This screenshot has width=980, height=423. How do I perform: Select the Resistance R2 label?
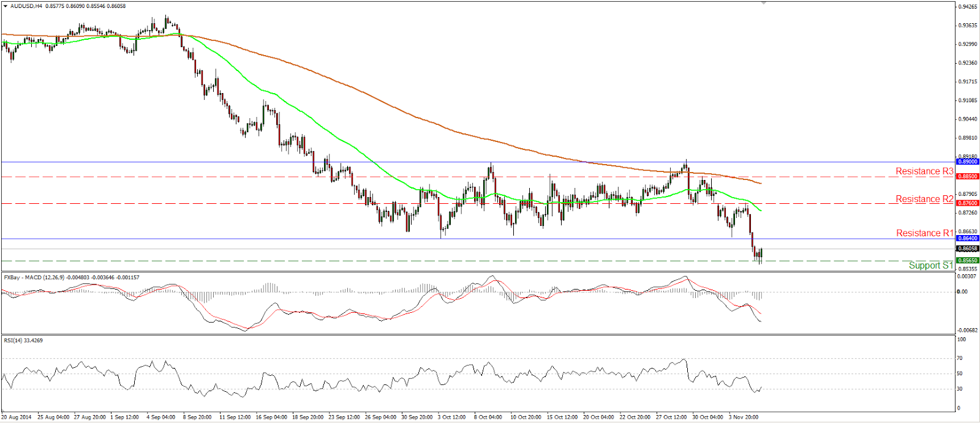click(924, 199)
